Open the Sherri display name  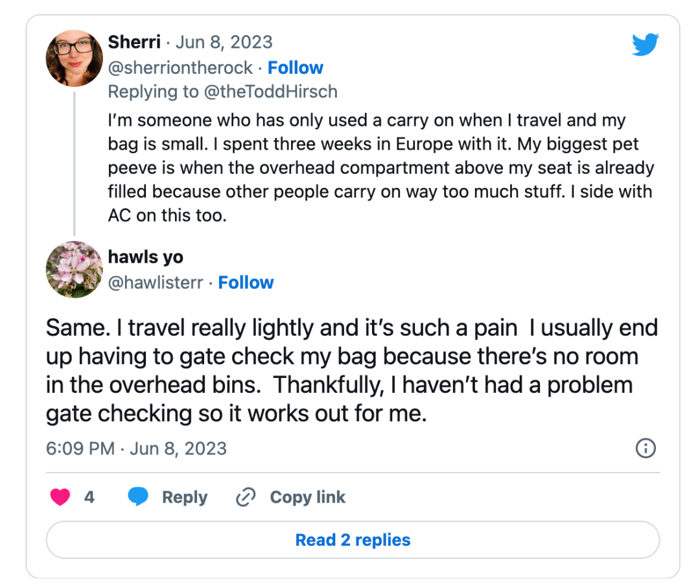[134, 42]
